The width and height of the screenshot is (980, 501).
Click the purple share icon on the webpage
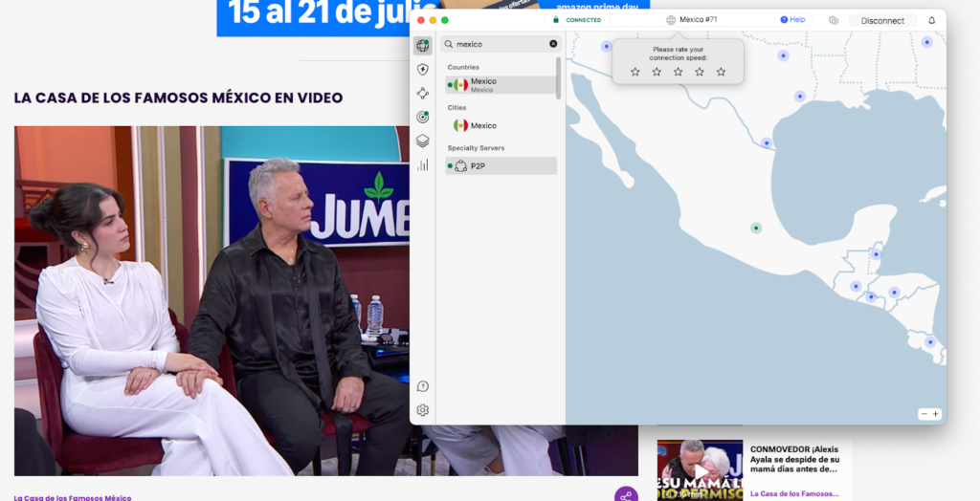[x=626, y=495]
